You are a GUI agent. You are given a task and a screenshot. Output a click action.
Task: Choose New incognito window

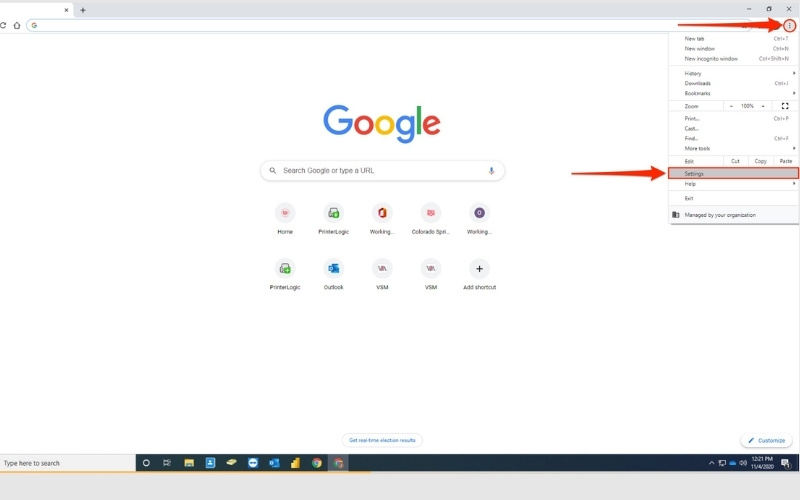coord(734,59)
